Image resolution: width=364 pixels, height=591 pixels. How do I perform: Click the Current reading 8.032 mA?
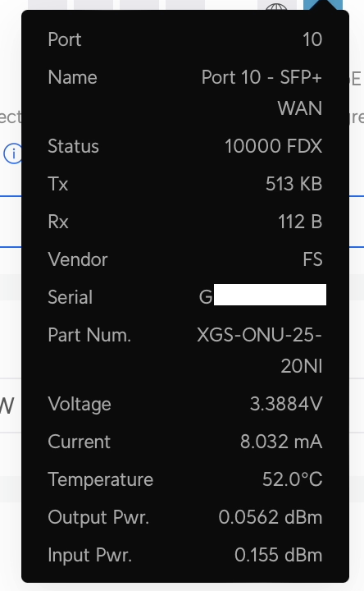click(x=281, y=442)
